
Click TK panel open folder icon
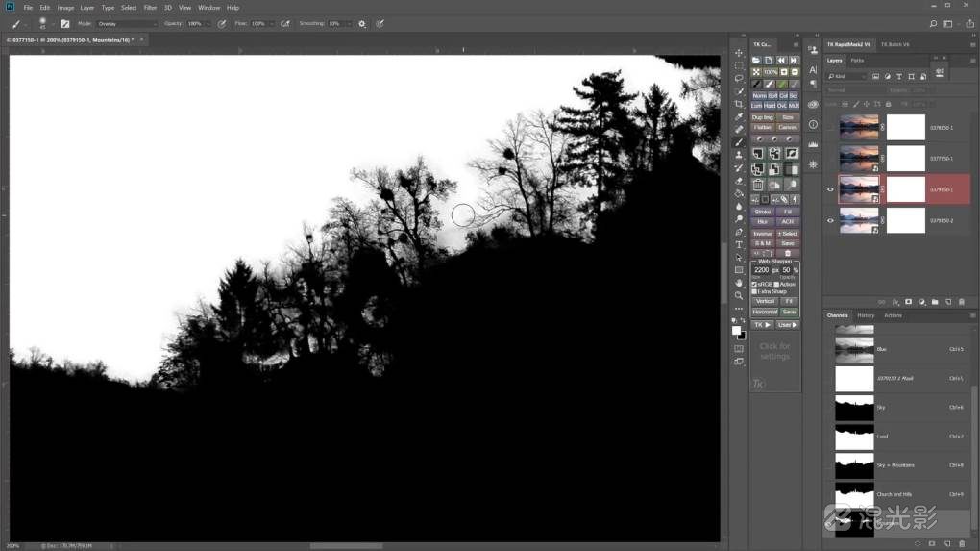pos(756,60)
